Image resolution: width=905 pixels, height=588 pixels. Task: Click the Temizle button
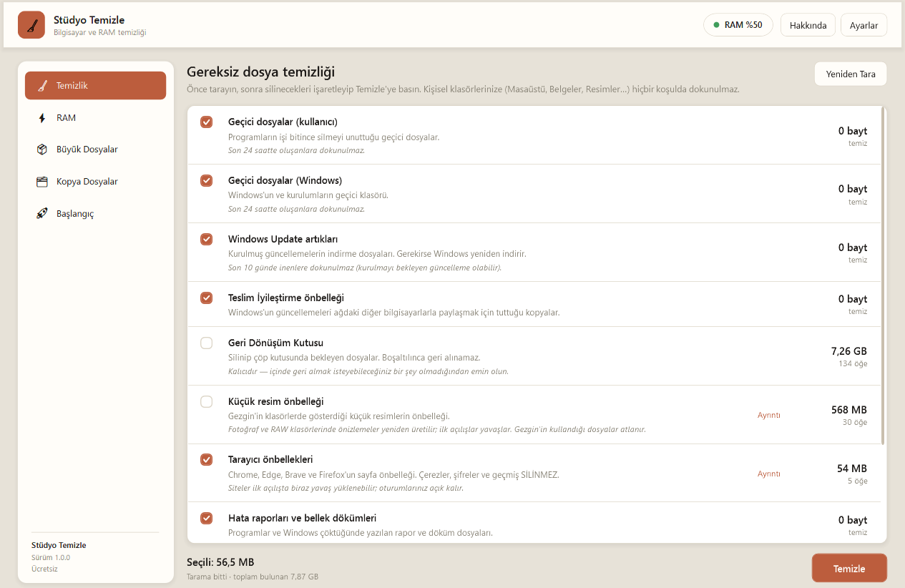pos(849,569)
